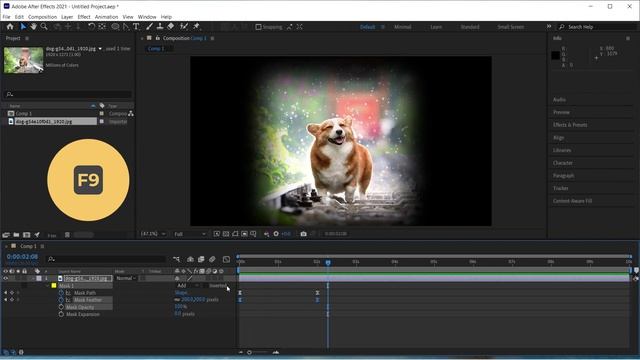Collapse the dog layer disclosure triangle
This screenshot has height=360, width=640.
33,278
